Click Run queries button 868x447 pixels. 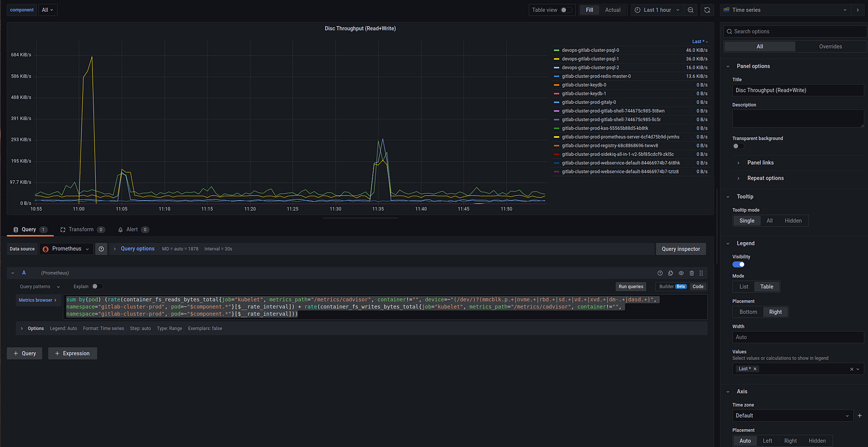(631, 286)
